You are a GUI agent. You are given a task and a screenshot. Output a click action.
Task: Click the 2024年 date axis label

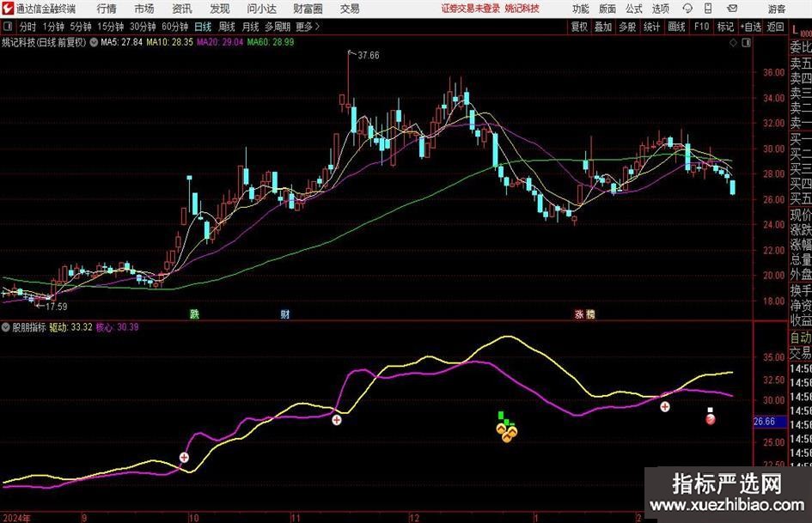tap(16, 518)
